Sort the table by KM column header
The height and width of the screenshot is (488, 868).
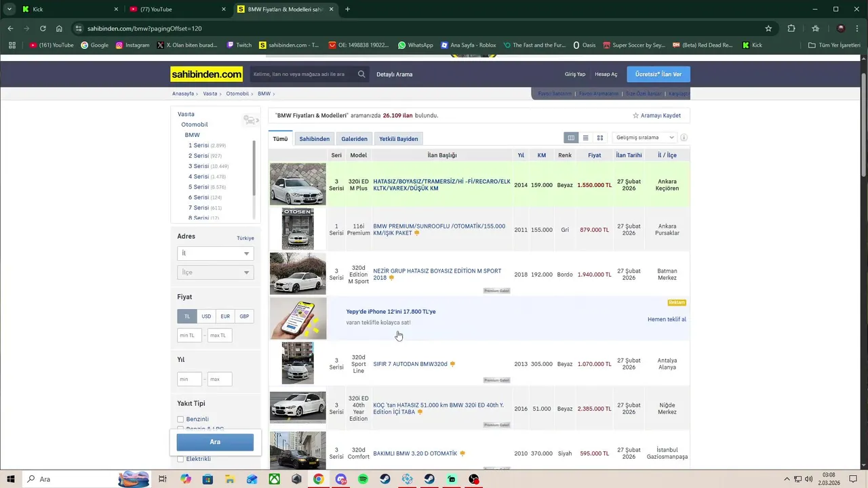(x=542, y=155)
